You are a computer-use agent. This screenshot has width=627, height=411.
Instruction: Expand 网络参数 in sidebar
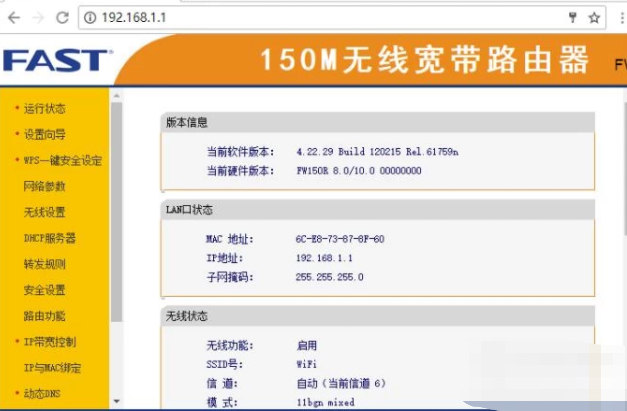pos(44,186)
